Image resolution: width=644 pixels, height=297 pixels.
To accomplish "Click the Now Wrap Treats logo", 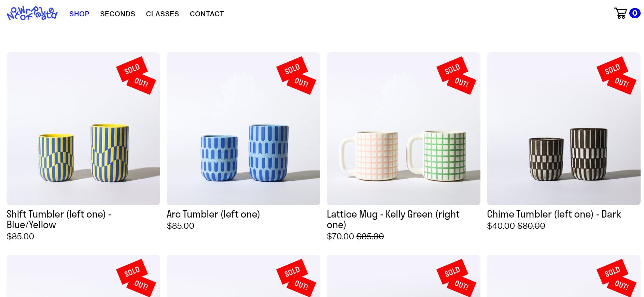I will coord(32,14).
